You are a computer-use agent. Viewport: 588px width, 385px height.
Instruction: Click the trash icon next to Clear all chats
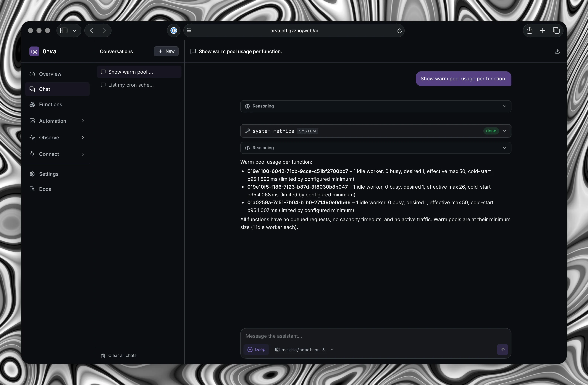point(103,356)
